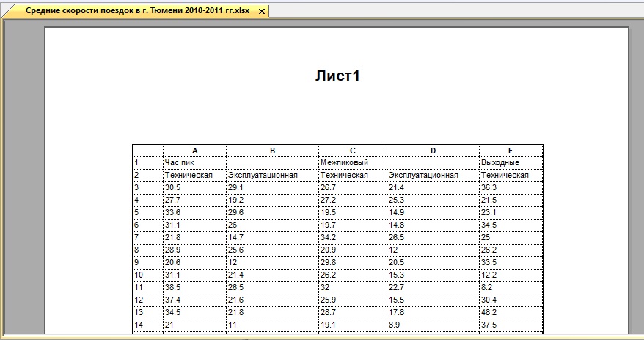This screenshot has width=644, height=340.
Task: Select the cell containing 38.5
Action: point(194,287)
